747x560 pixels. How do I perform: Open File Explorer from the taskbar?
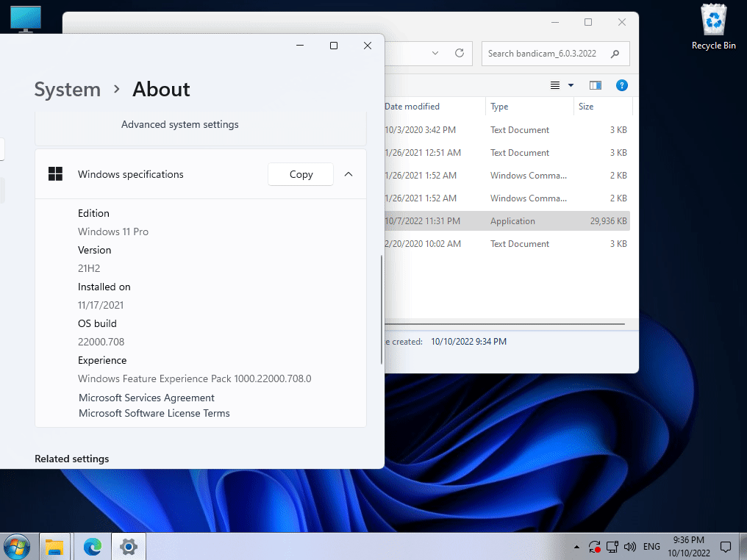pos(54,547)
